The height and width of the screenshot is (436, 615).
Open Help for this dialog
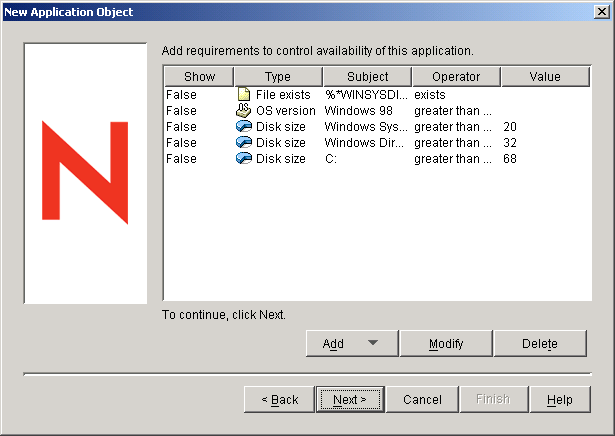(x=559, y=399)
